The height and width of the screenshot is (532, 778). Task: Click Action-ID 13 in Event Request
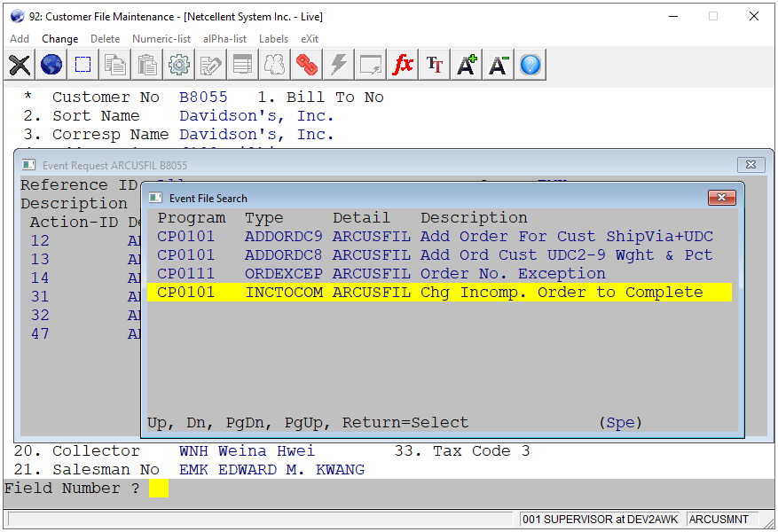[x=40, y=259]
